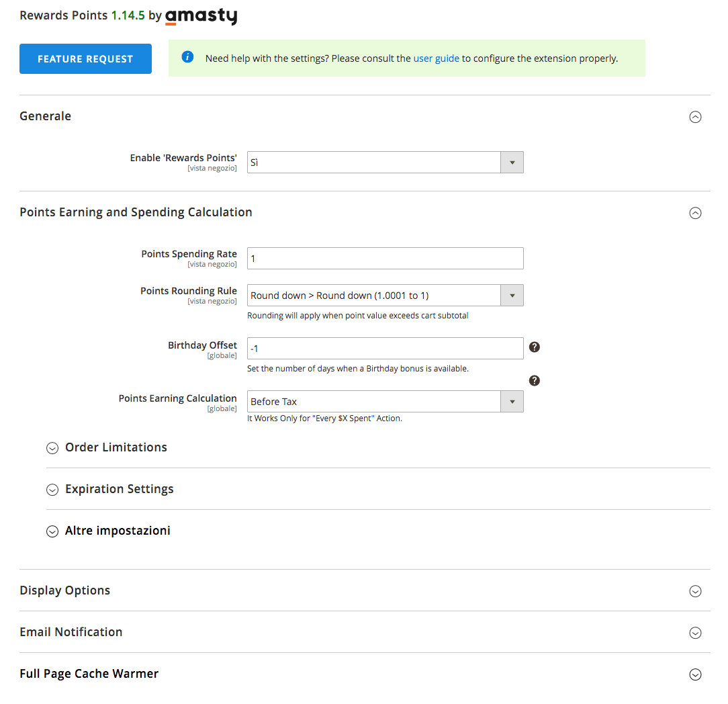Click the Generale section heading

click(x=46, y=116)
